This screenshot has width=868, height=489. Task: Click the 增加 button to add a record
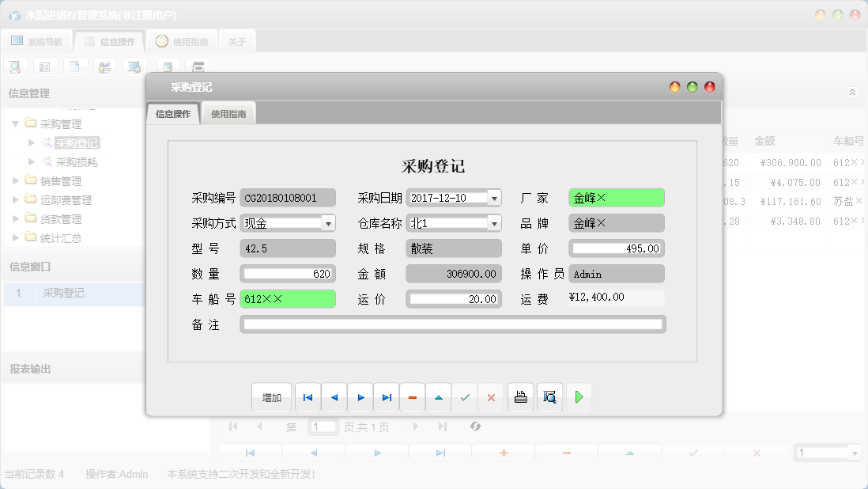click(271, 396)
